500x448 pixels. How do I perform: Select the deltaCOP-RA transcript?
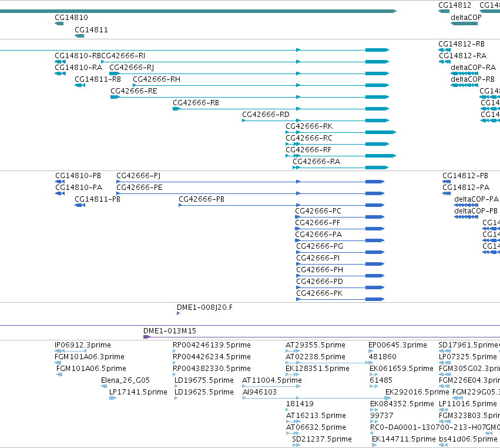(473, 68)
